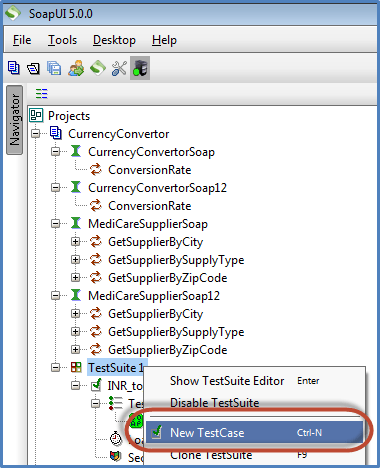
Task: Open the Forum toolbar icon with people
Action: coord(76,68)
